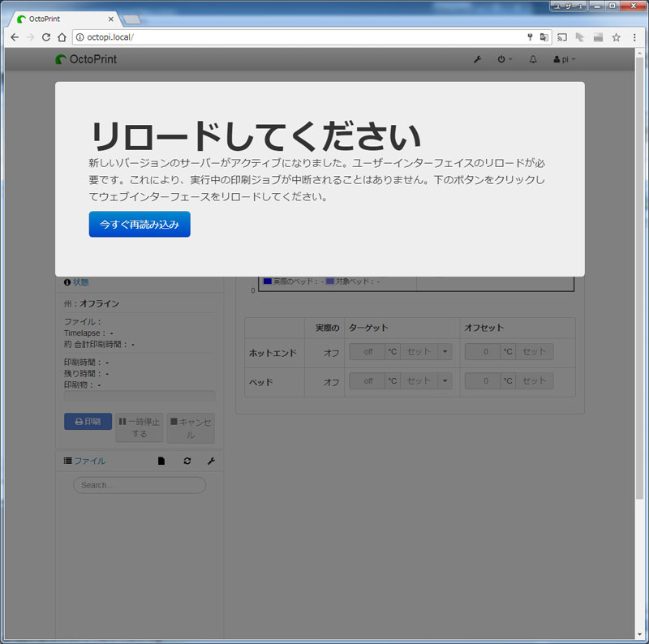This screenshot has height=644, width=649.
Task: Open ベッド target preset dropdown
Action: pyautogui.click(x=445, y=380)
